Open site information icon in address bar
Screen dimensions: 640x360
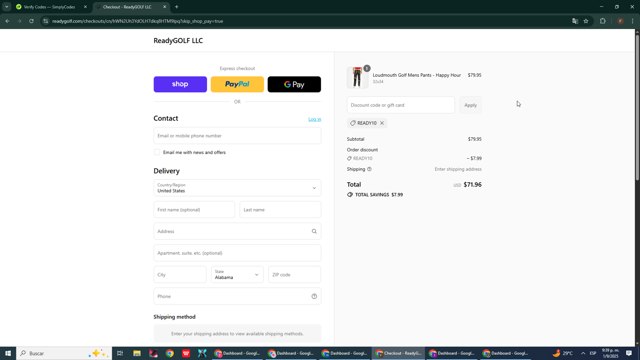(x=46, y=21)
